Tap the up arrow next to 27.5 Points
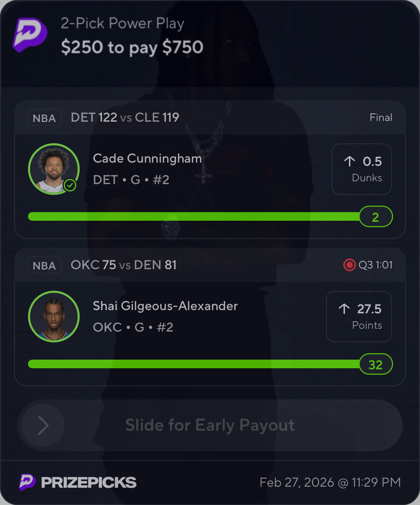Screen dimensions: 420x505 click(x=344, y=309)
